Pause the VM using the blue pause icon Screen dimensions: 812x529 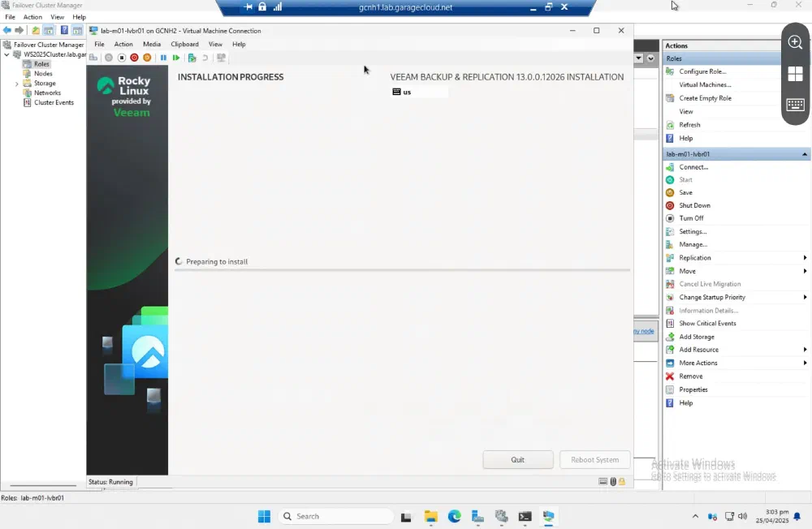pos(163,58)
